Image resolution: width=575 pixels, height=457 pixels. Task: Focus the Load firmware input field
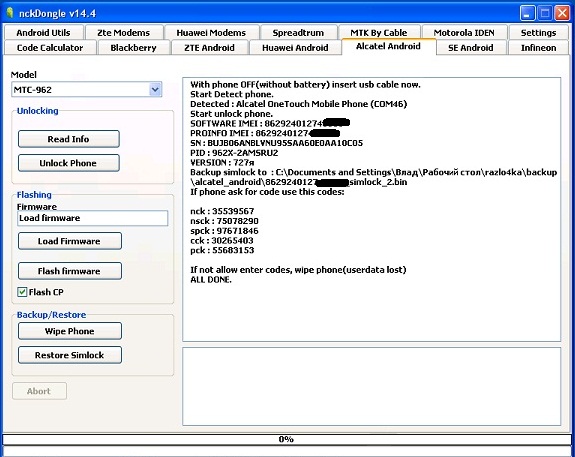[x=92, y=218]
